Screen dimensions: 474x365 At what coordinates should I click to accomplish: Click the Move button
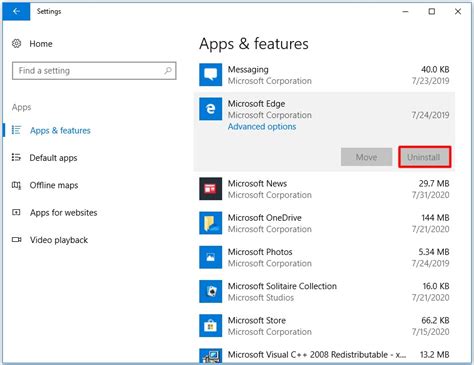tap(366, 157)
